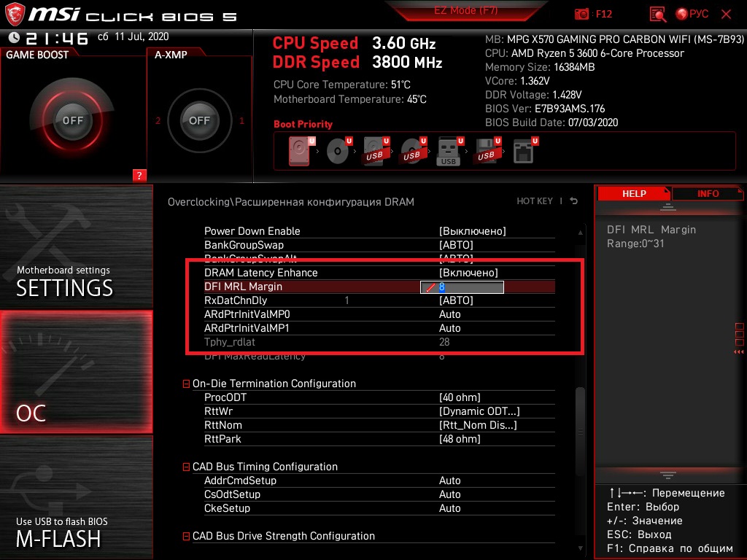Screen dimensions: 747x560
Task: Select the USB floppy boot device icon
Action: click(x=487, y=152)
